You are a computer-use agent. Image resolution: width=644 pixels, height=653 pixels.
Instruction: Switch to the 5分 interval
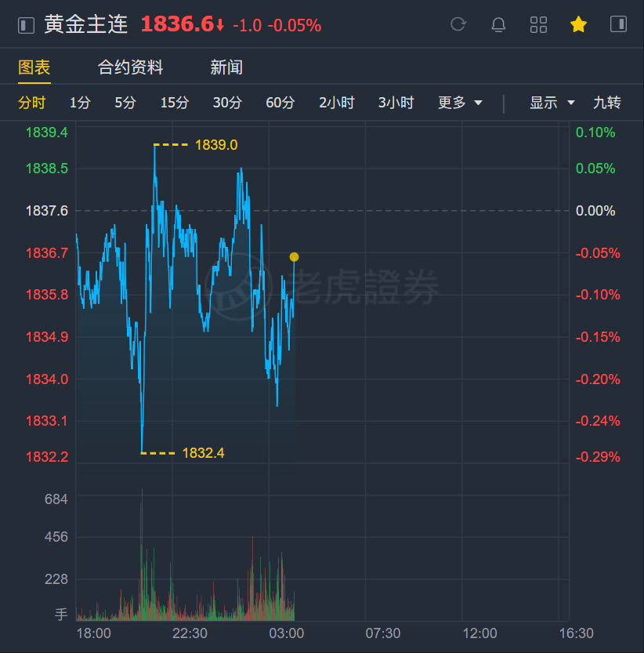pos(125,103)
